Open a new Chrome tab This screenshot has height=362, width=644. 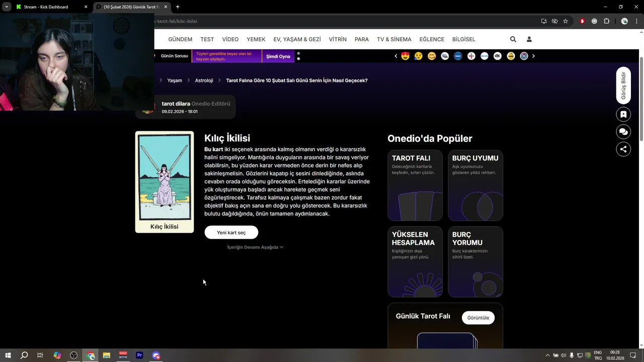tap(178, 7)
